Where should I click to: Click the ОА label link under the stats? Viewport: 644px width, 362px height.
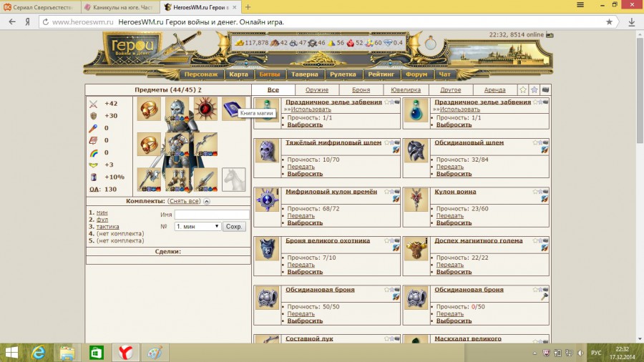click(x=94, y=189)
